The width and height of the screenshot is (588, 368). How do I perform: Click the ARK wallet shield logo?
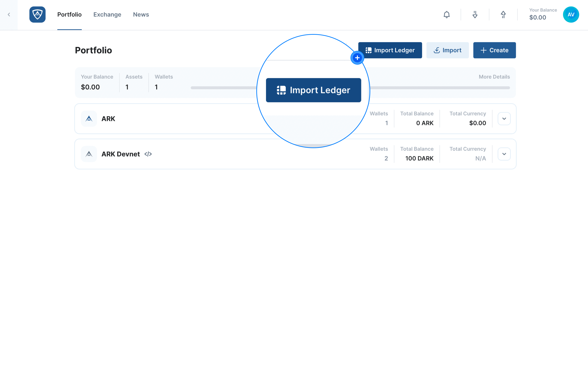point(37,14)
